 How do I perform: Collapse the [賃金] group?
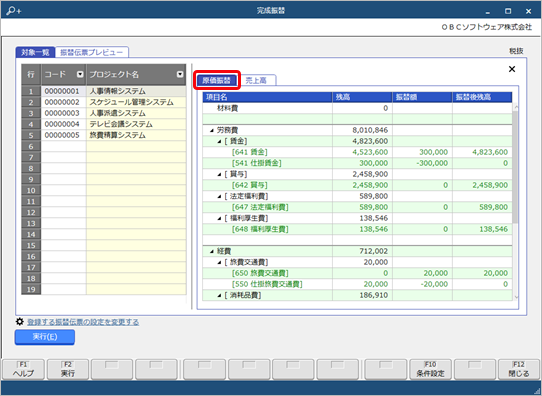click(219, 141)
